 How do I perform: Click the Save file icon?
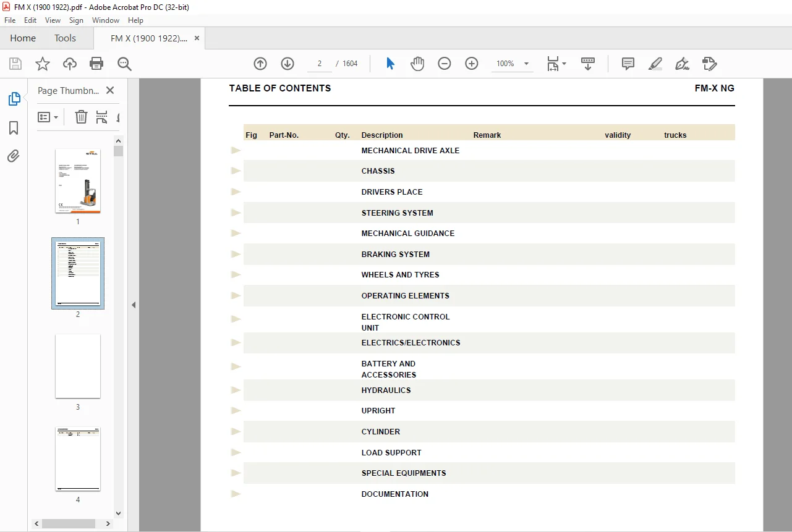click(x=15, y=64)
